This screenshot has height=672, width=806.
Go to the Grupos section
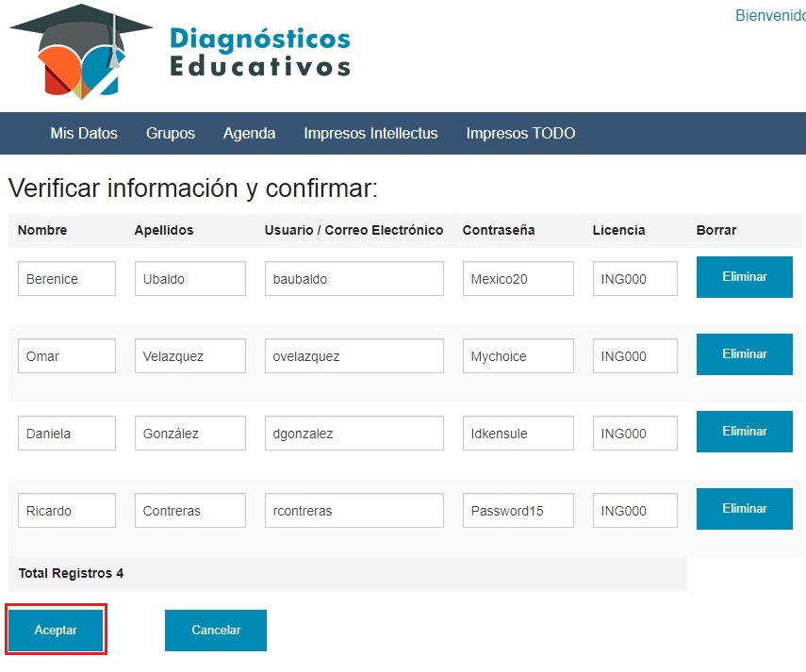[170, 133]
